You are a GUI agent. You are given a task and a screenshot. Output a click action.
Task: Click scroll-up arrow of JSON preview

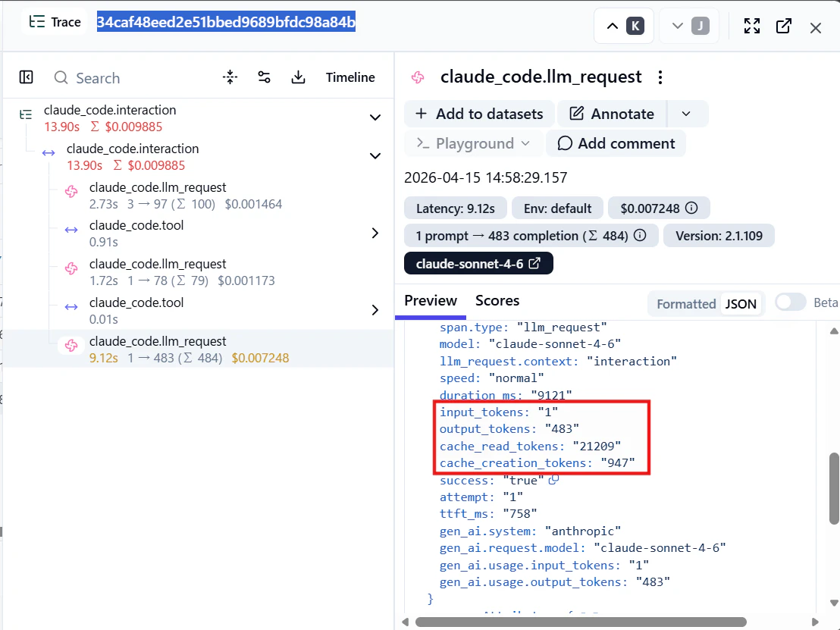834,331
